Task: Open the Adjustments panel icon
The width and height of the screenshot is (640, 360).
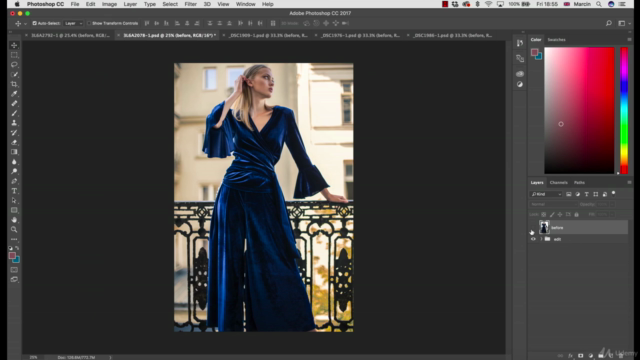Action: point(520,84)
